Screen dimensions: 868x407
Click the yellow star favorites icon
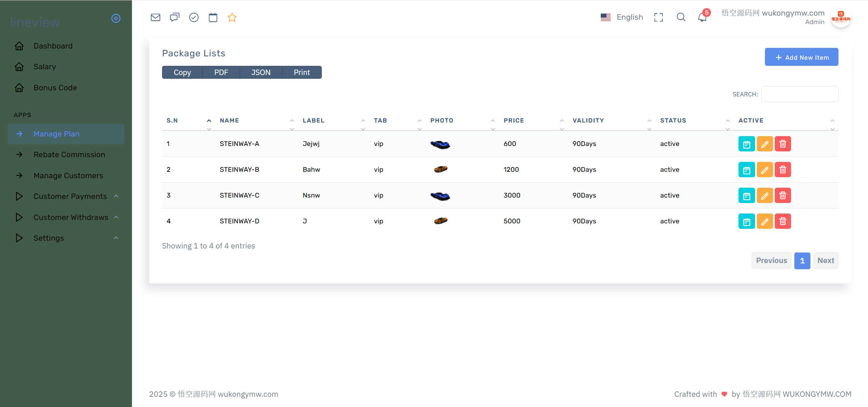pyautogui.click(x=232, y=17)
